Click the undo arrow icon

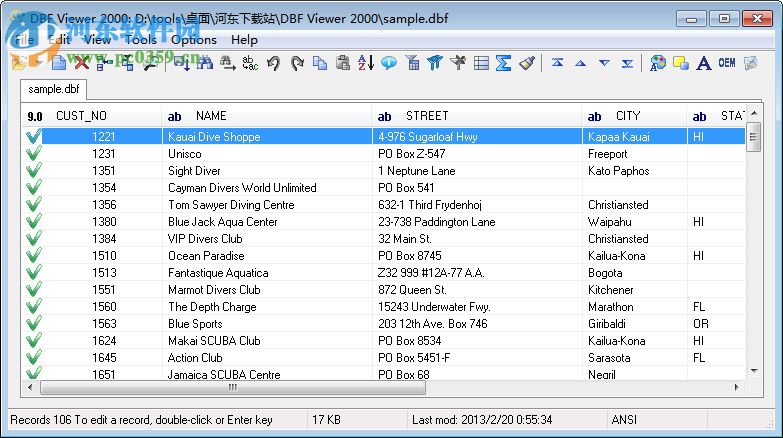pyautogui.click(x=273, y=63)
